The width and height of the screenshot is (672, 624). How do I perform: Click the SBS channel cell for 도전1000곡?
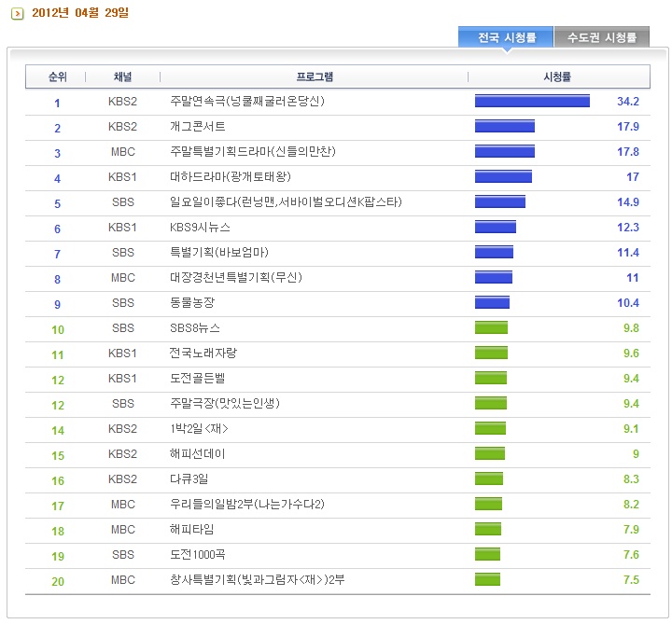[123, 555]
